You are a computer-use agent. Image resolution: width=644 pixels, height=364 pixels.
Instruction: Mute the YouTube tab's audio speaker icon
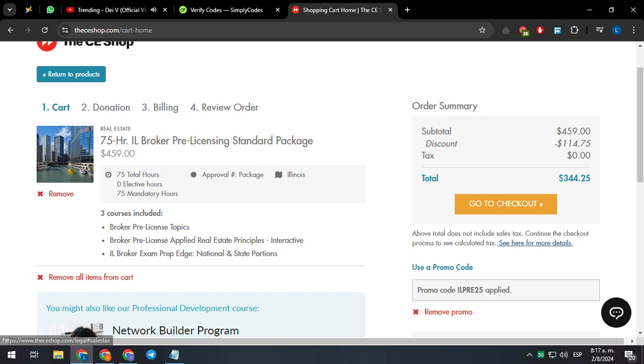[154, 10]
